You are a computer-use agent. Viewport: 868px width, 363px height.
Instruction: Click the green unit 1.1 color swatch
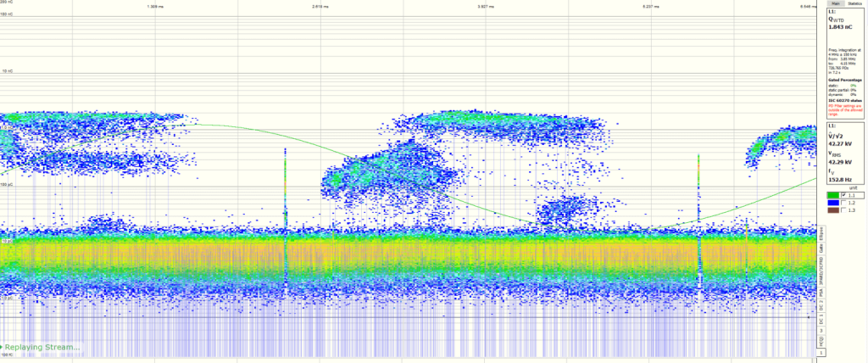pos(833,196)
